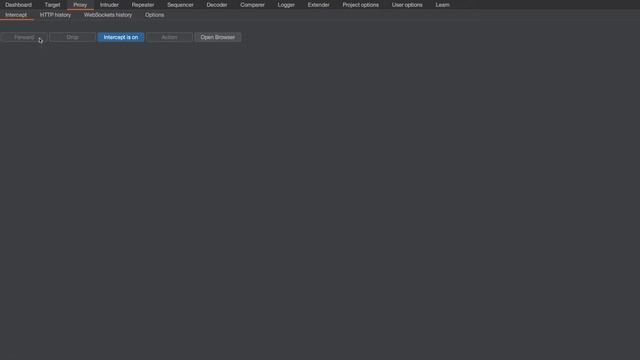Go to the Repeater tab

click(x=143, y=5)
